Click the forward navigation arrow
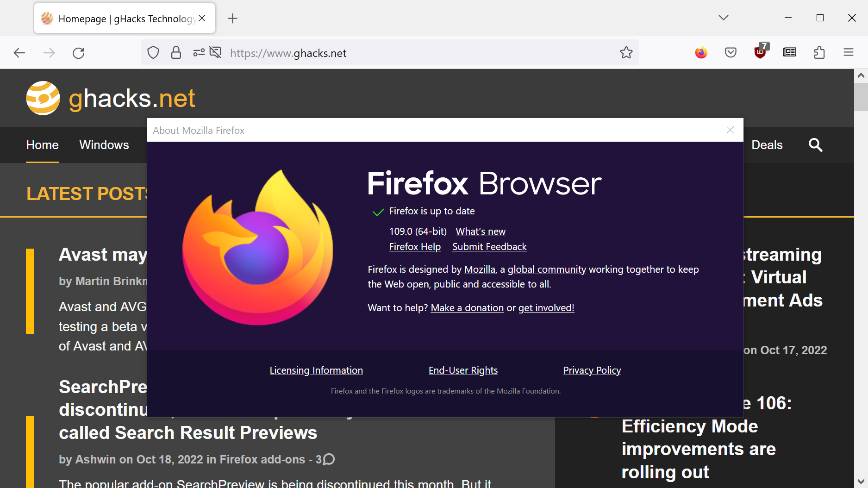Image resolution: width=868 pixels, height=488 pixels. (49, 53)
